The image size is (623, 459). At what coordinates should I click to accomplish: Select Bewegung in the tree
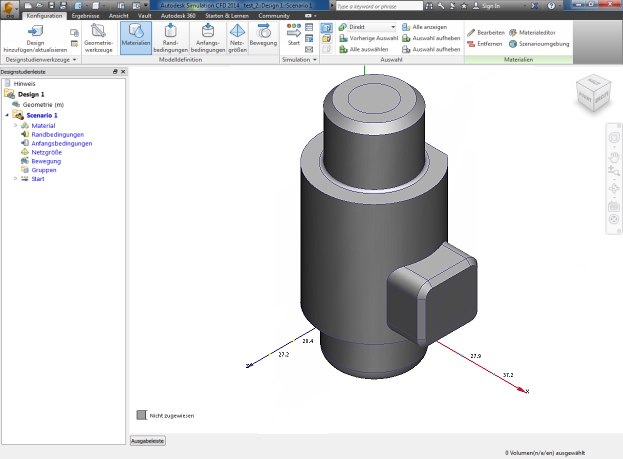46,161
